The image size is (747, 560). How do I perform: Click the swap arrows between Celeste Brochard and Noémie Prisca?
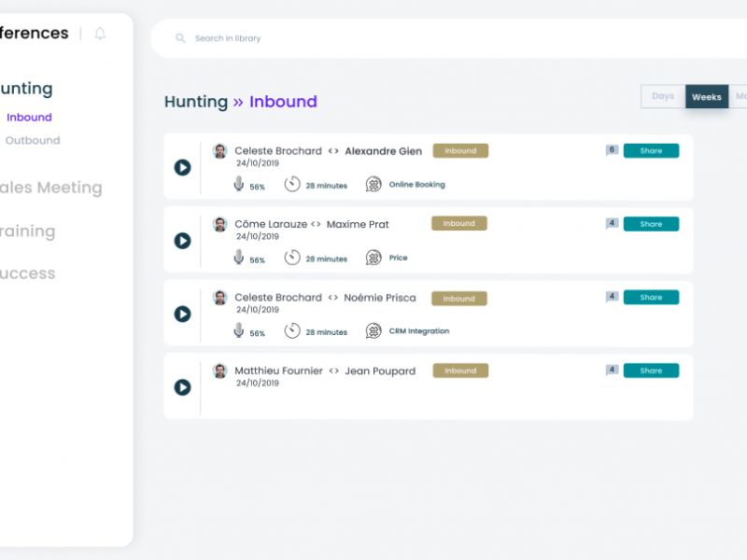pos(333,298)
